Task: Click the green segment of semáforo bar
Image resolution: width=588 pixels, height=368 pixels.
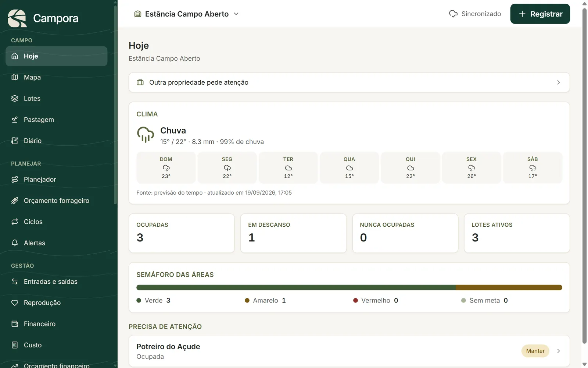Action: point(296,287)
